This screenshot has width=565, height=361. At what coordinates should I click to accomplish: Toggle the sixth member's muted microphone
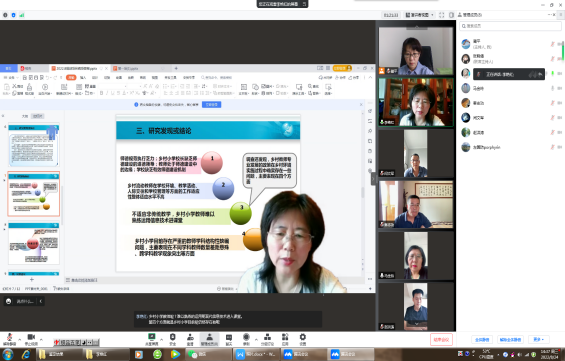[x=552, y=118]
